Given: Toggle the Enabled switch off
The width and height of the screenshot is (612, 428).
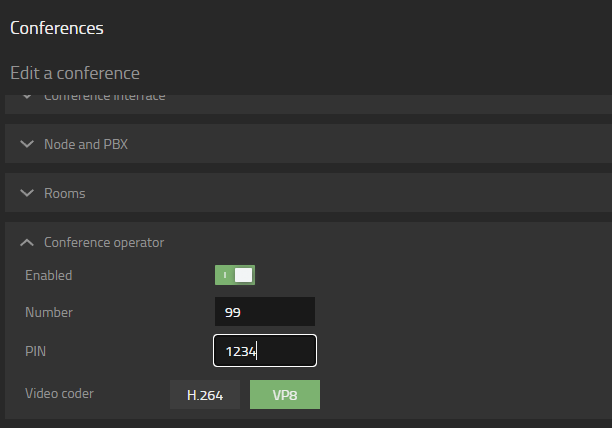Looking at the screenshot, I should point(235,275).
